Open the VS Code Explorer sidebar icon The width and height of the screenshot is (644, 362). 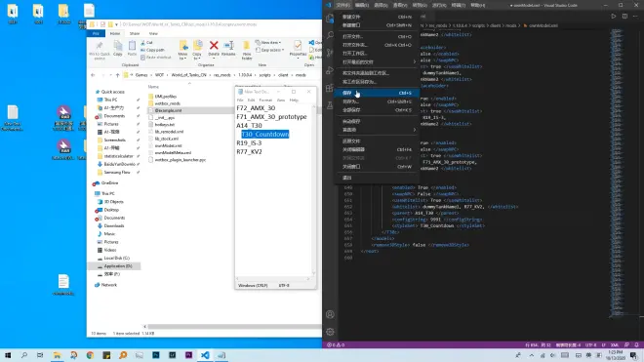pos(330,19)
